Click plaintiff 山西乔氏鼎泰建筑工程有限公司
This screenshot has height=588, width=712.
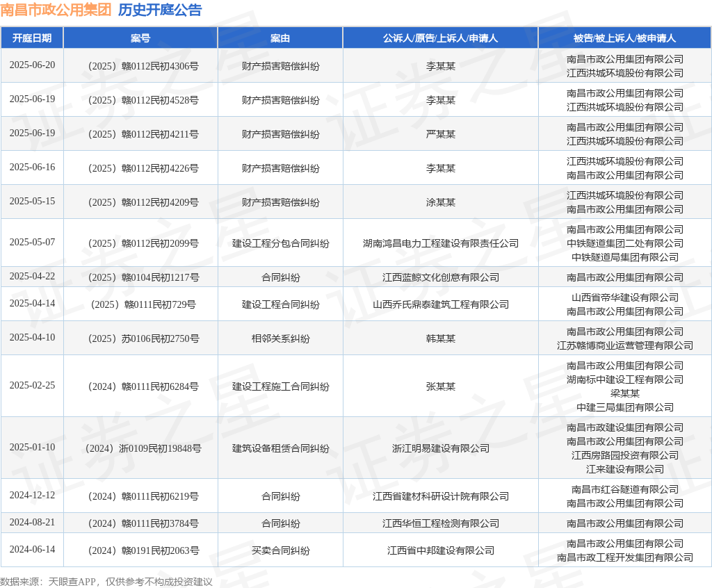pyautogui.click(x=440, y=304)
